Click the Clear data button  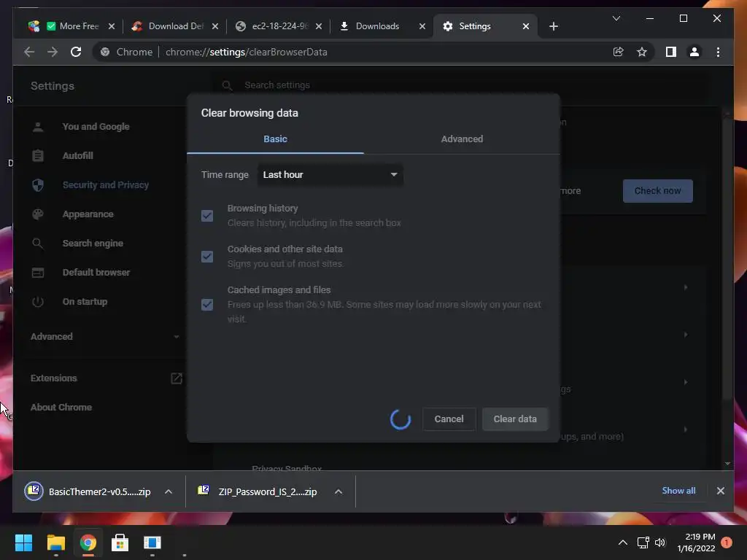[515, 419]
